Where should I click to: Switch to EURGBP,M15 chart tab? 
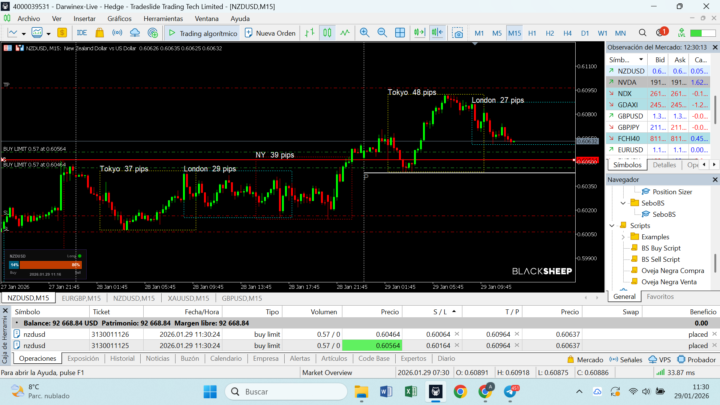click(x=81, y=298)
